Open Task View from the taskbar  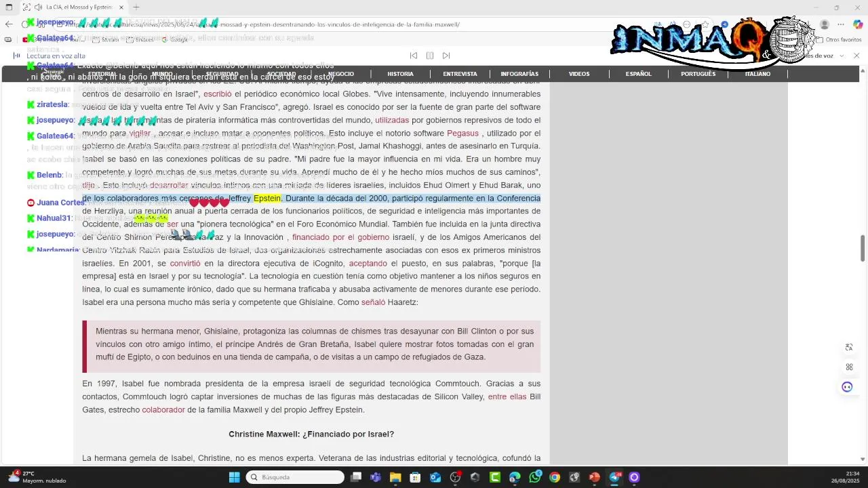[x=356, y=477]
